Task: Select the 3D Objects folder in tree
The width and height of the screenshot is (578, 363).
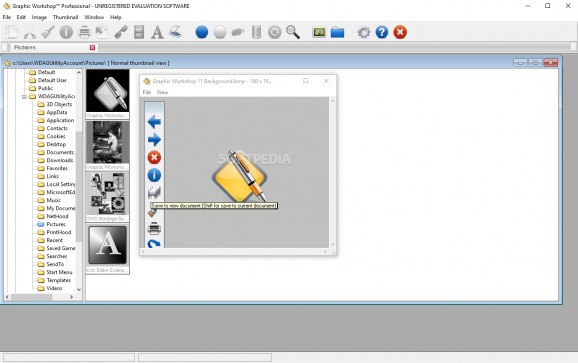Action: click(55, 104)
